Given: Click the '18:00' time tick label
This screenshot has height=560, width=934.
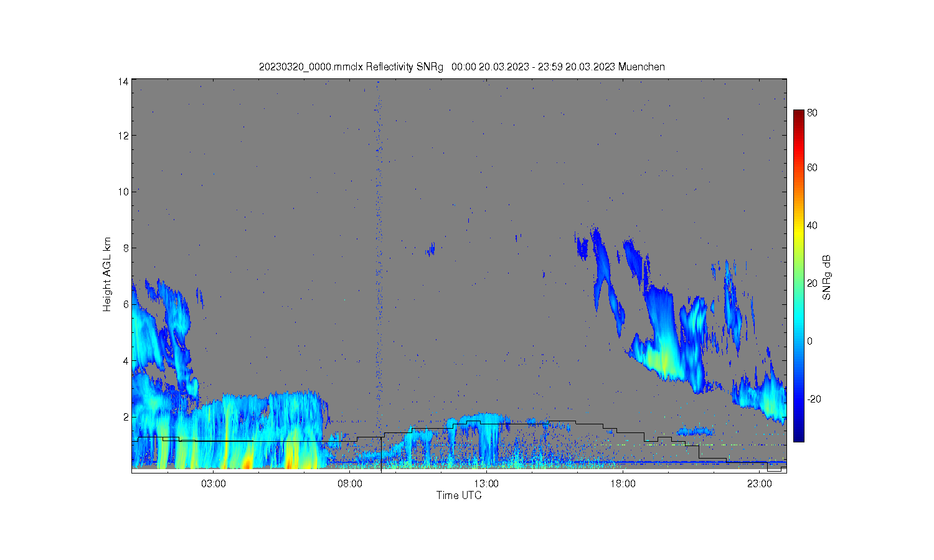Looking at the screenshot, I should (623, 484).
